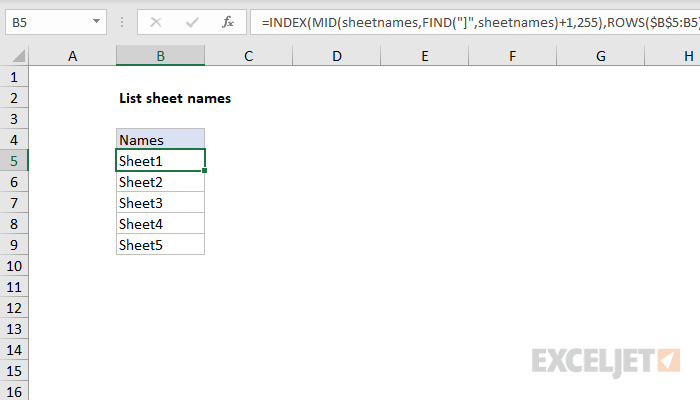Click the fill handle of cell B5
Viewport: 700px width, 400px height.
point(205,171)
